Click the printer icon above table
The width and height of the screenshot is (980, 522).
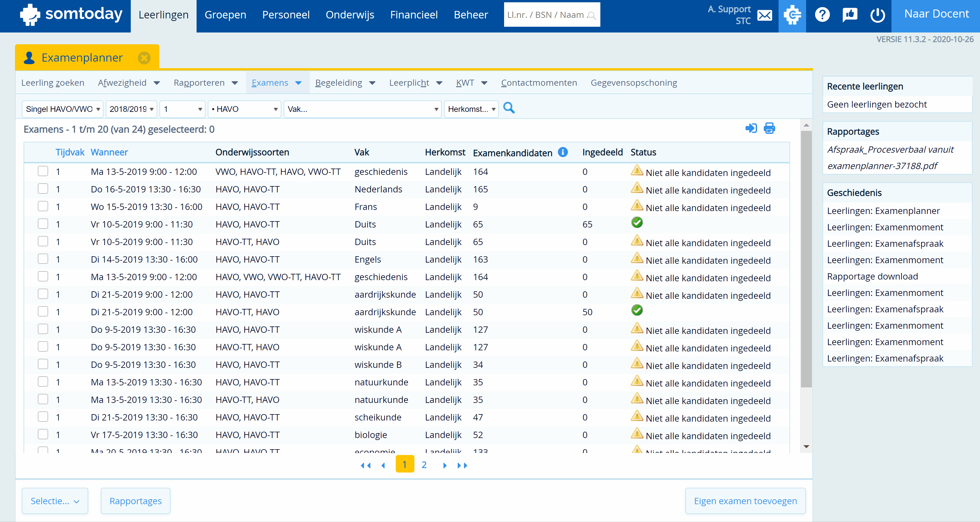coord(769,128)
